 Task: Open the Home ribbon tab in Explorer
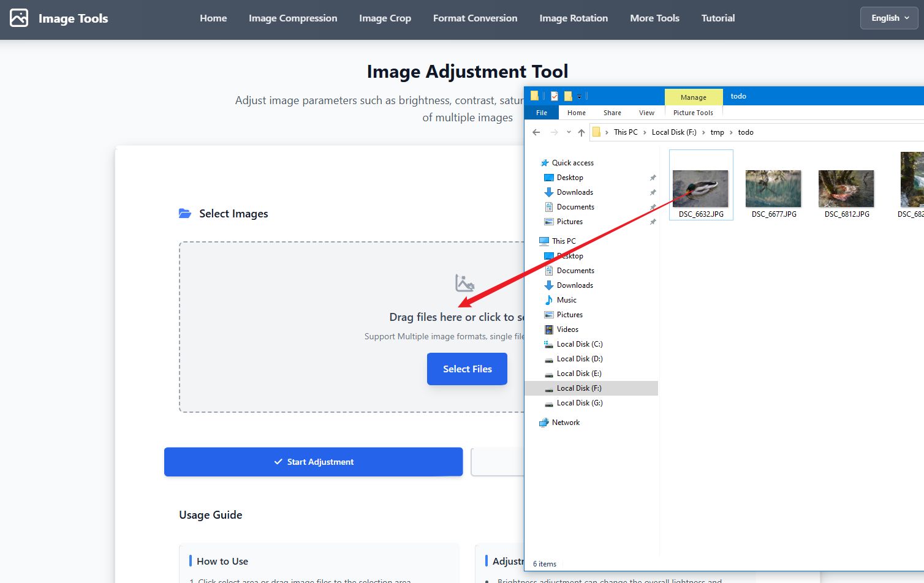(576, 113)
